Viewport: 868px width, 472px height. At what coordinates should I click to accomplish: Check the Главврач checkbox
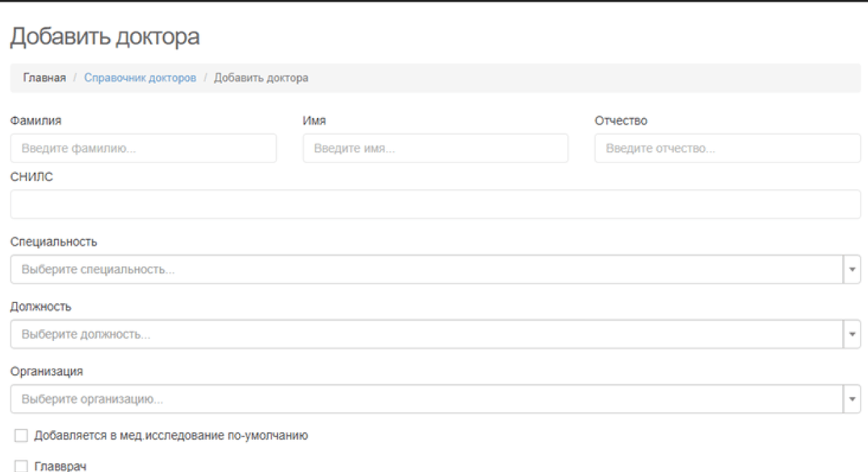(x=21, y=466)
